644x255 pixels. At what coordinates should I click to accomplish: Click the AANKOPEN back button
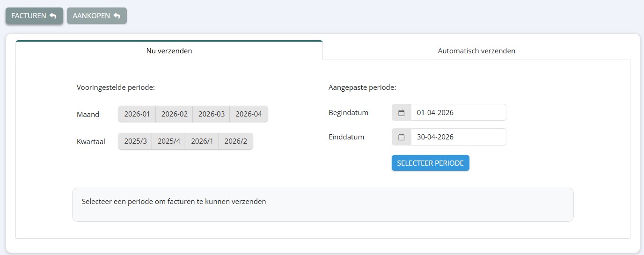pyautogui.click(x=97, y=16)
